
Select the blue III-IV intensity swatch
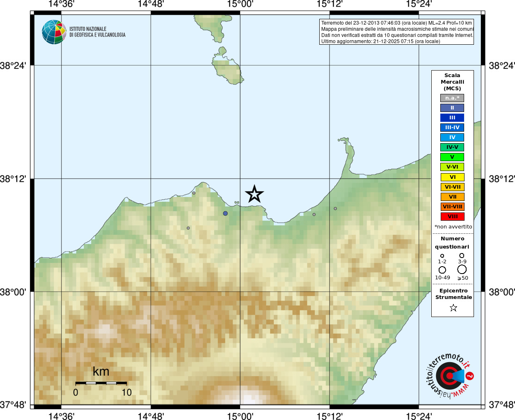(452, 128)
